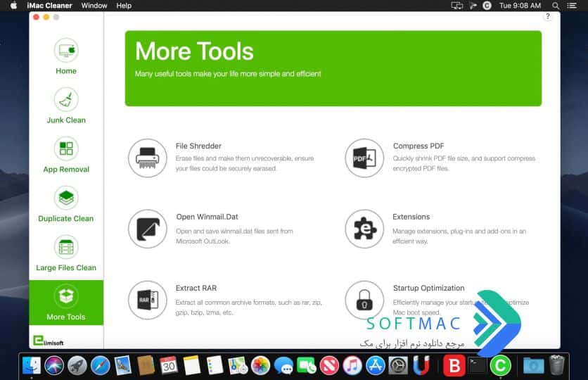
Task: Open iTunes music icon in dock
Action: coord(352,365)
